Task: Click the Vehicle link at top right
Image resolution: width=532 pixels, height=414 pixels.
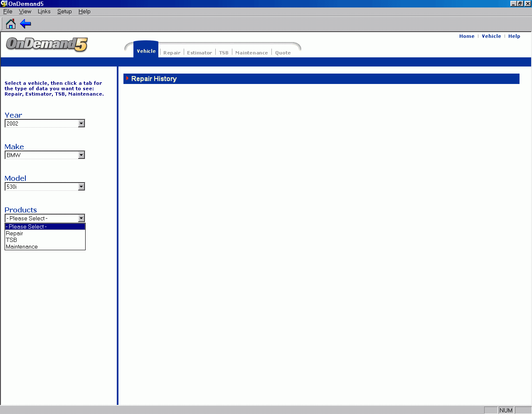Action: coord(491,36)
